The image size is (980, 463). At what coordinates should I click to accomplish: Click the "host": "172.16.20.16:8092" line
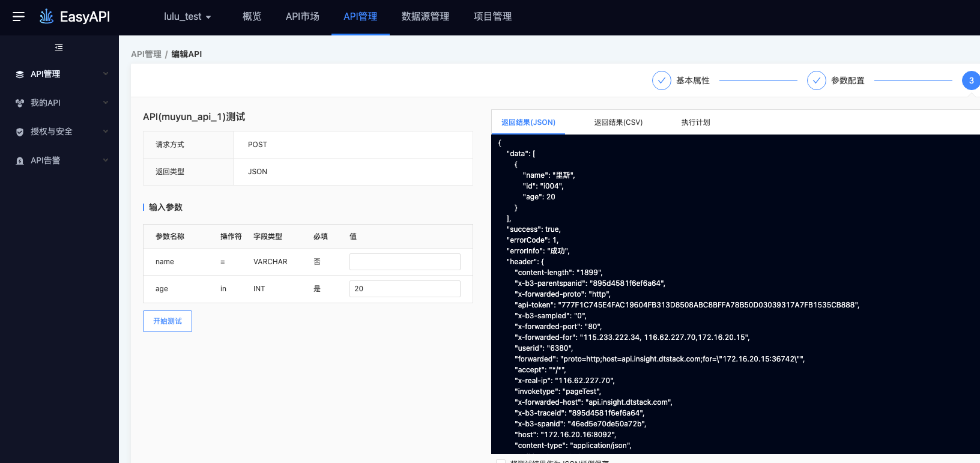pos(566,435)
